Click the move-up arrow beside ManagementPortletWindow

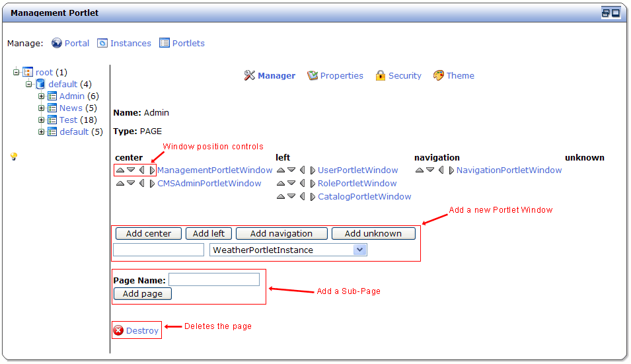[120, 170]
